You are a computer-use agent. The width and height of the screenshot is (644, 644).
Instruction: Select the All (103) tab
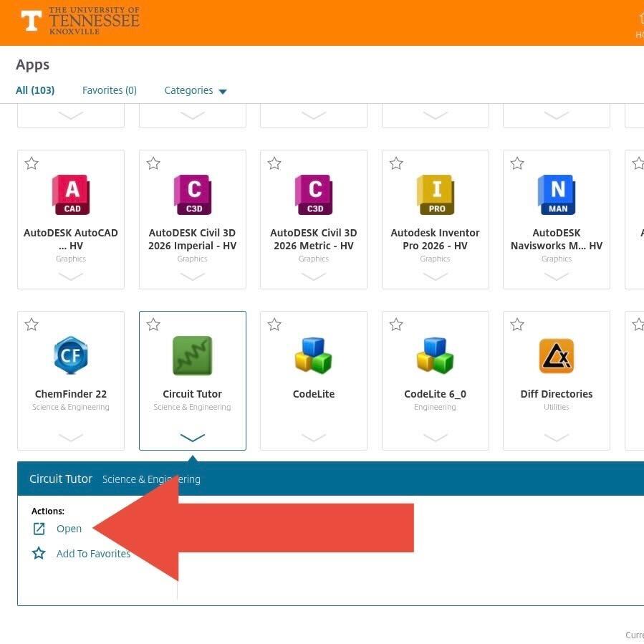[x=35, y=90]
